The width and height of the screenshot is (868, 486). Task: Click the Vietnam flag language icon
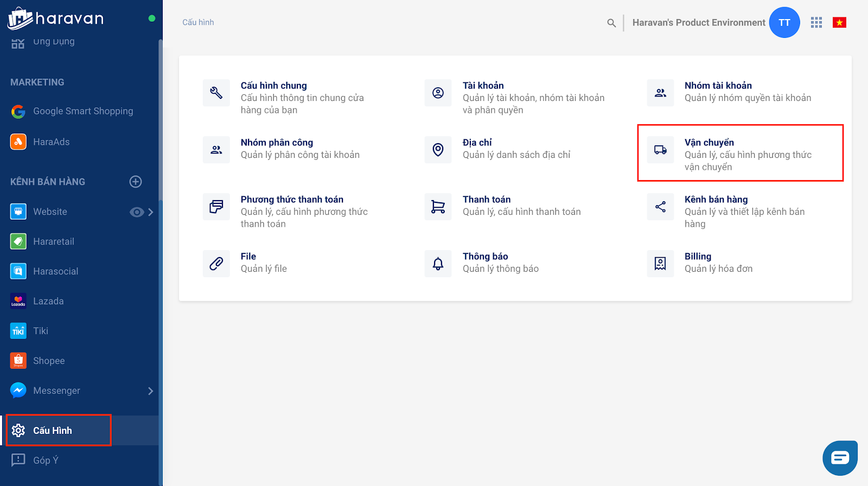point(839,22)
